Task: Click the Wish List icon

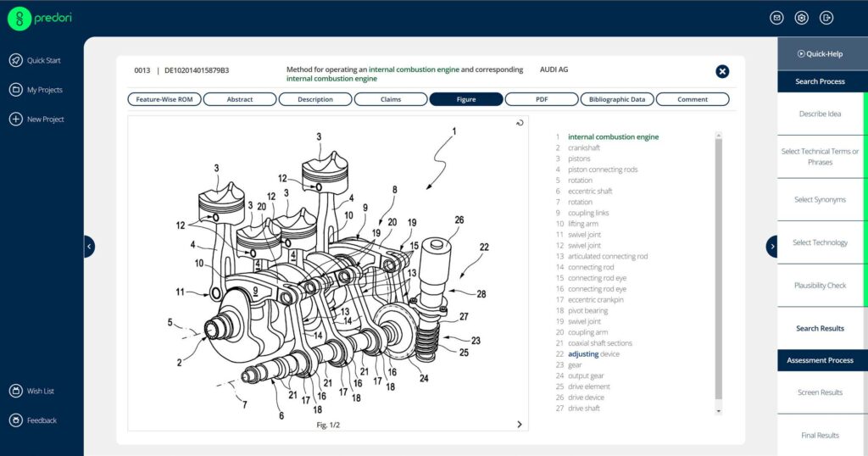Action: [15, 391]
